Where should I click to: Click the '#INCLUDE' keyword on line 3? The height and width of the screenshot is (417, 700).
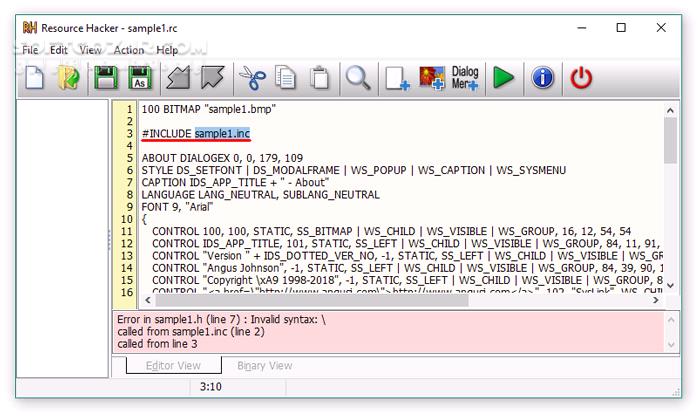click(167, 133)
